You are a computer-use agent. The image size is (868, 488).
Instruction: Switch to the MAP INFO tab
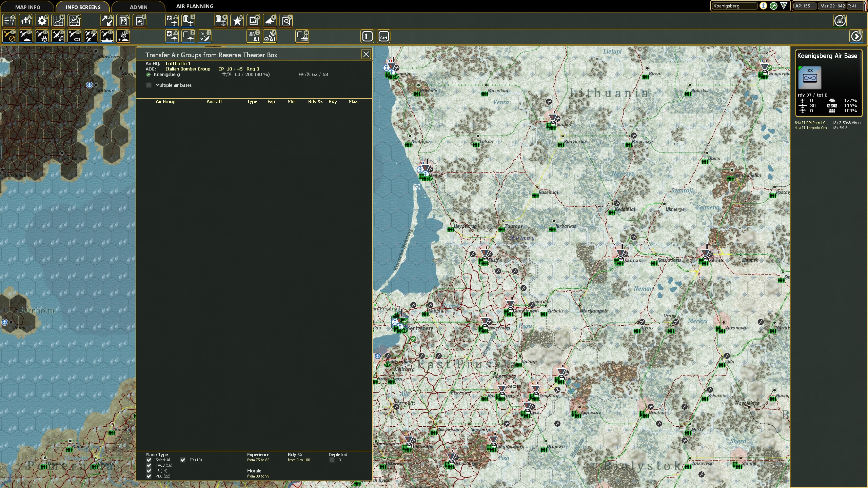tap(27, 7)
